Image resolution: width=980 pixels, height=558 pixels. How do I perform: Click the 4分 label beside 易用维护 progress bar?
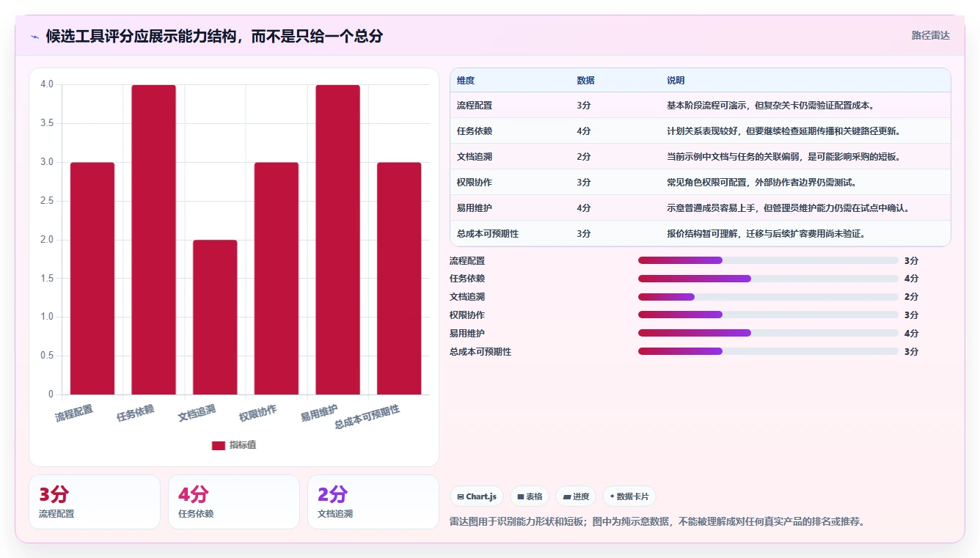(x=911, y=333)
